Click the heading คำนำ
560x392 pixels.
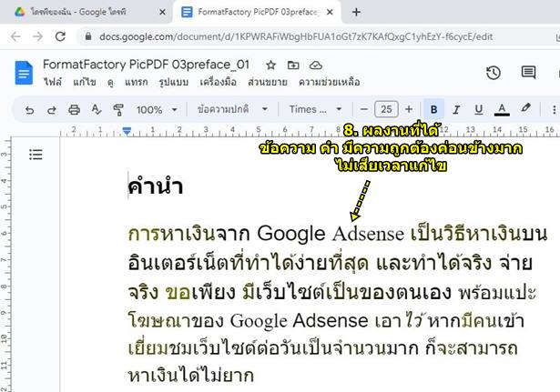[x=156, y=186]
